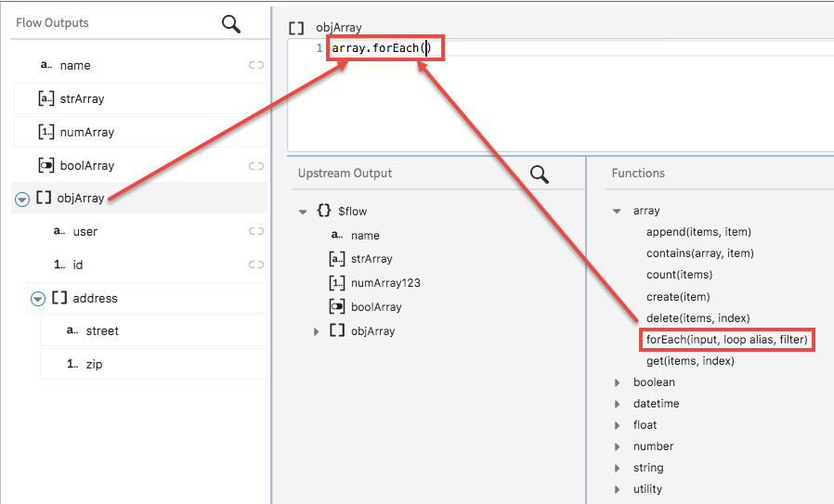Collapse the $flow tree in Upstream Output
834x504 pixels.
coord(303,212)
